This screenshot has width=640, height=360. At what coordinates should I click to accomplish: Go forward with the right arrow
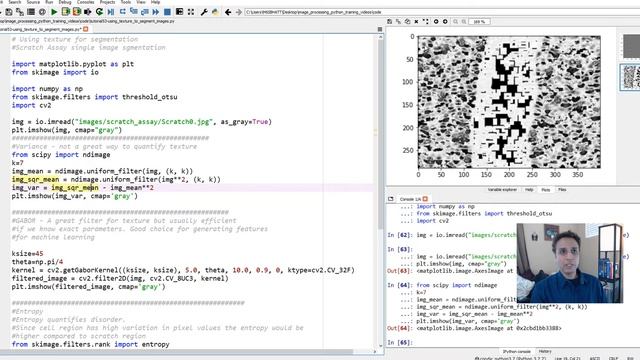[x=239, y=12]
